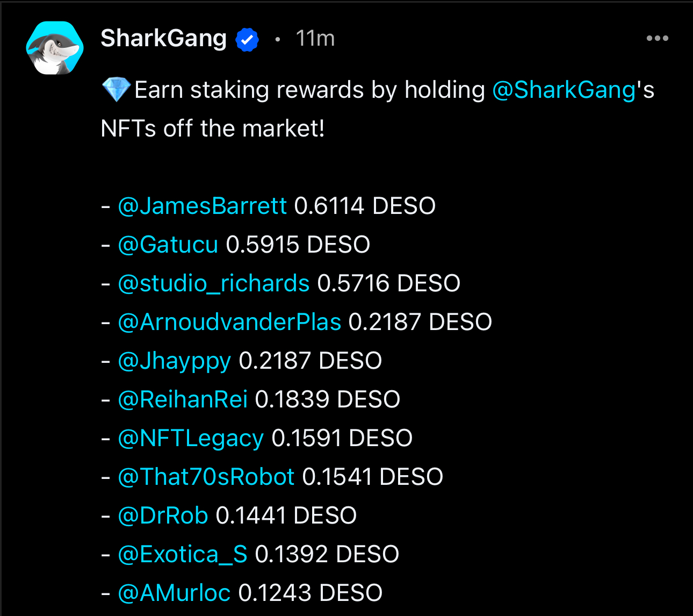Open the three-dot post options menu
The height and width of the screenshot is (616, 693).
[x=657, y=38]
